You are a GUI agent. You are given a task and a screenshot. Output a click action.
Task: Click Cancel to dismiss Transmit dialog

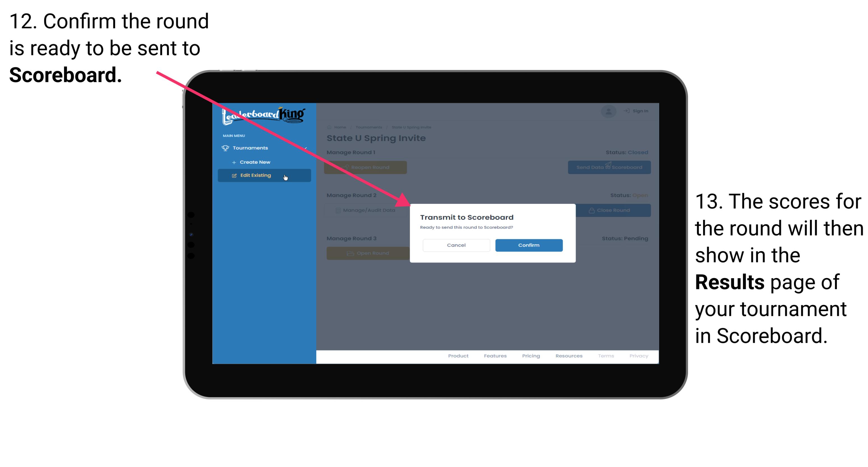coord(456,244)
